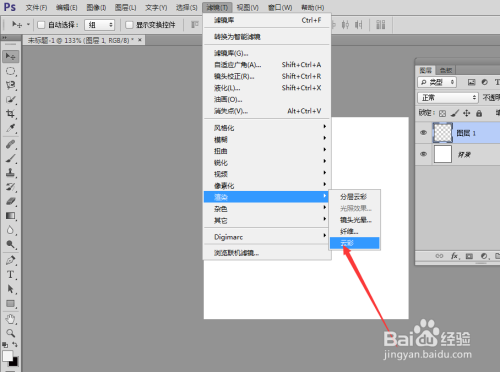Select the Polygonal Lasso tool
The height and width of the screenshot is (372, 500).
[x=11, y=85]
